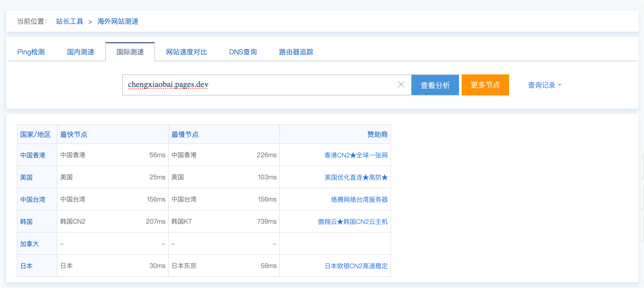Open sponsor link 络腾网络台湾服务器
This screenshot has height=288, width=644.
[x=356, y=200]
